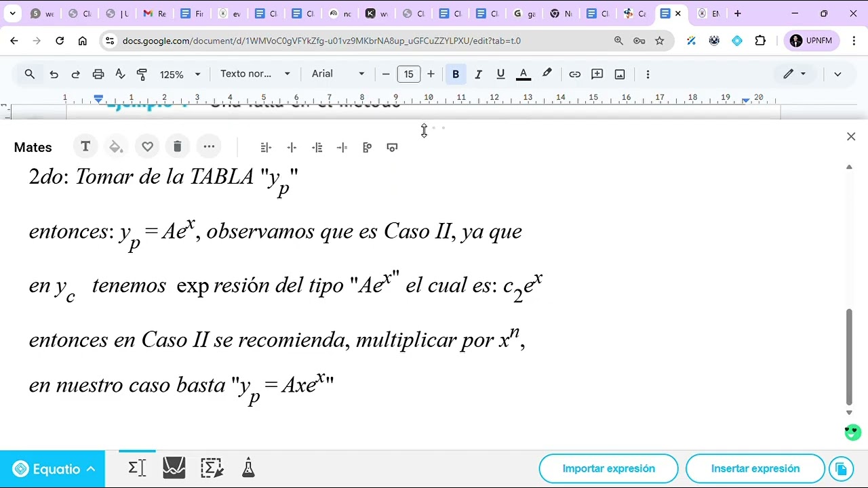Close the Mates equation panel
Image resolution: width=868 pixels, height=488 pixels.
(851, 137)
